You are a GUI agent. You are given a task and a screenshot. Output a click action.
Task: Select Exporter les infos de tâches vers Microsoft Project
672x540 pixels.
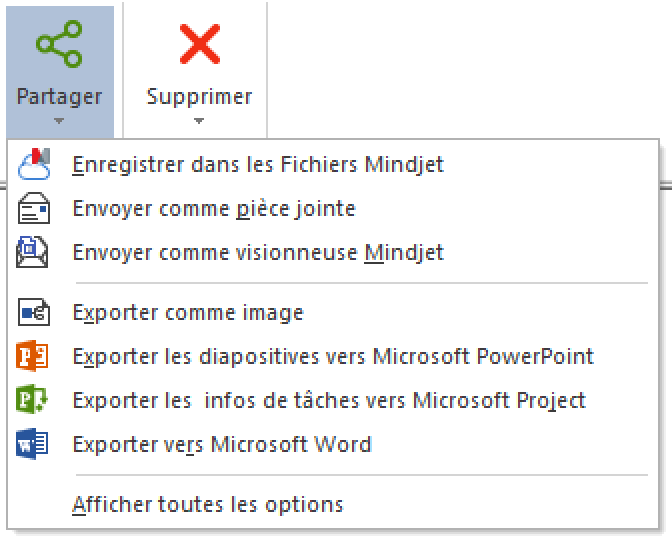coord(329,400)
